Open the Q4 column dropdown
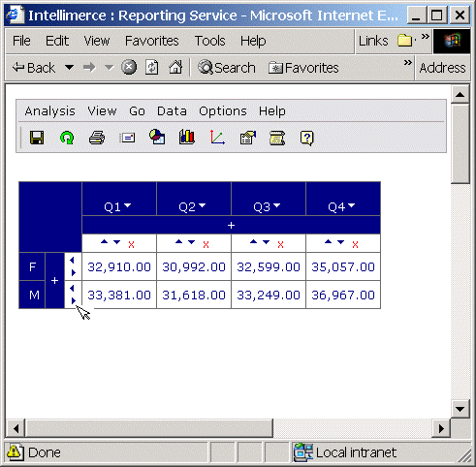This screenshot has width=476, height=467. pyautogui.click(x=351, y=205)
